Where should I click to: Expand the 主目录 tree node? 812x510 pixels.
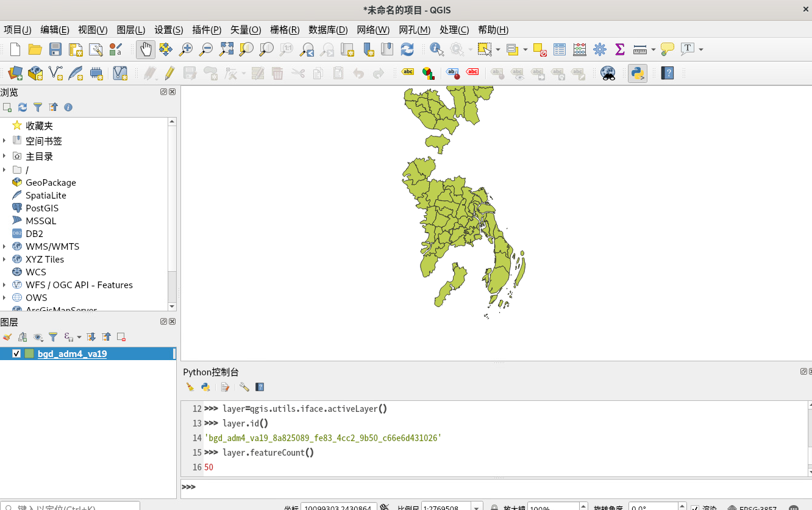click(4, 156)
